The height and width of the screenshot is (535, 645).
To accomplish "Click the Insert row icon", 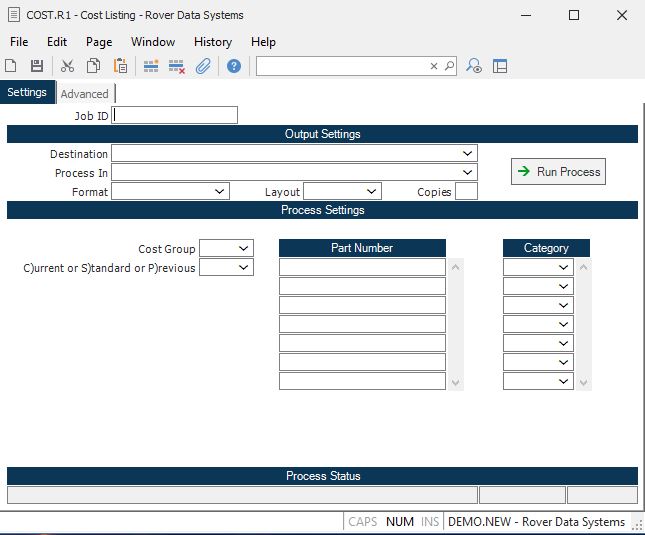I will pyautogui.click(x=151, y=66).
